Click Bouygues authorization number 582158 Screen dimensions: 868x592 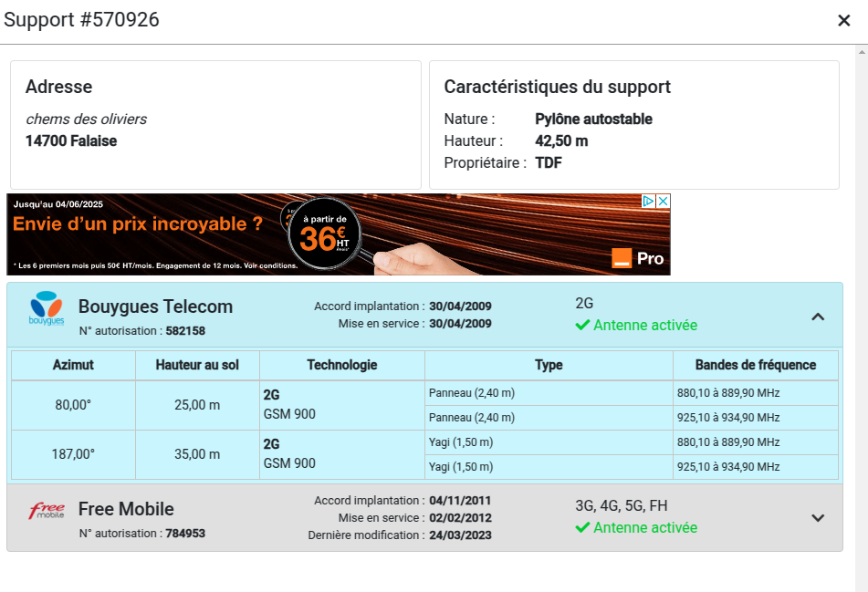[185, 331]
